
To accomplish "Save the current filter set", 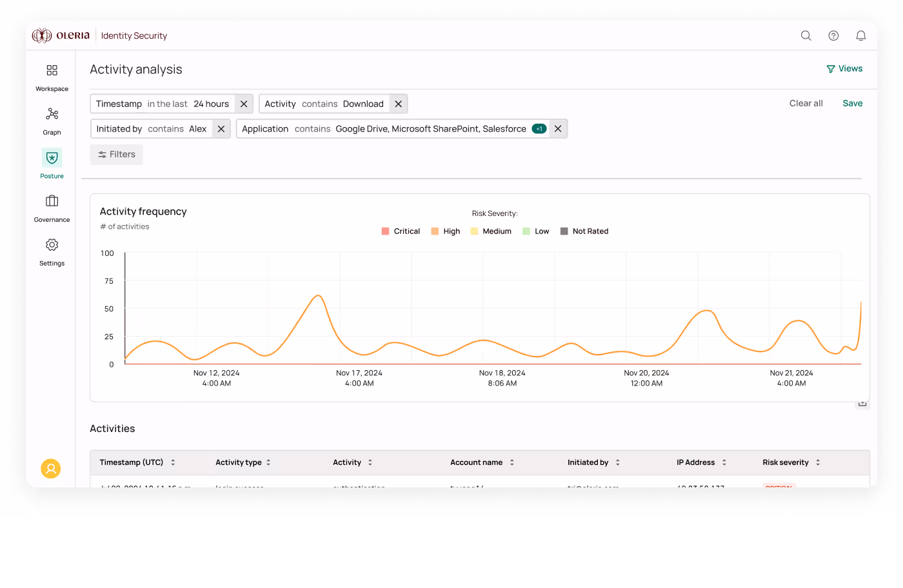I will pyautogui.click(x=853, y=103).
